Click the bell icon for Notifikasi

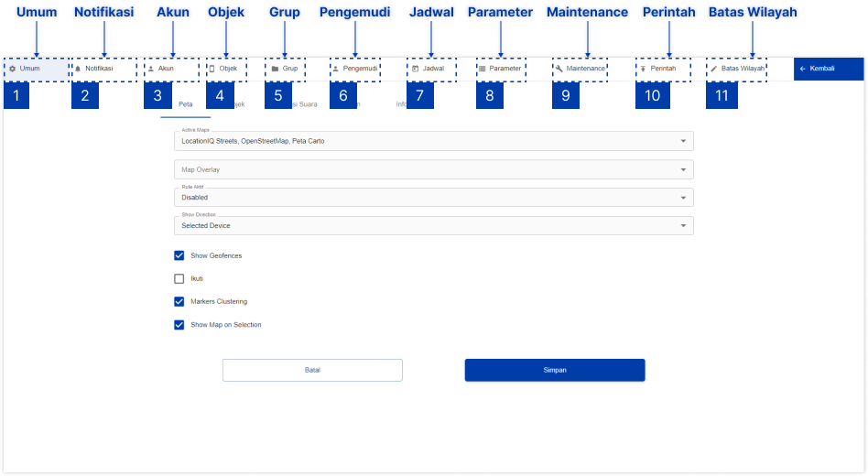(78, 69)
